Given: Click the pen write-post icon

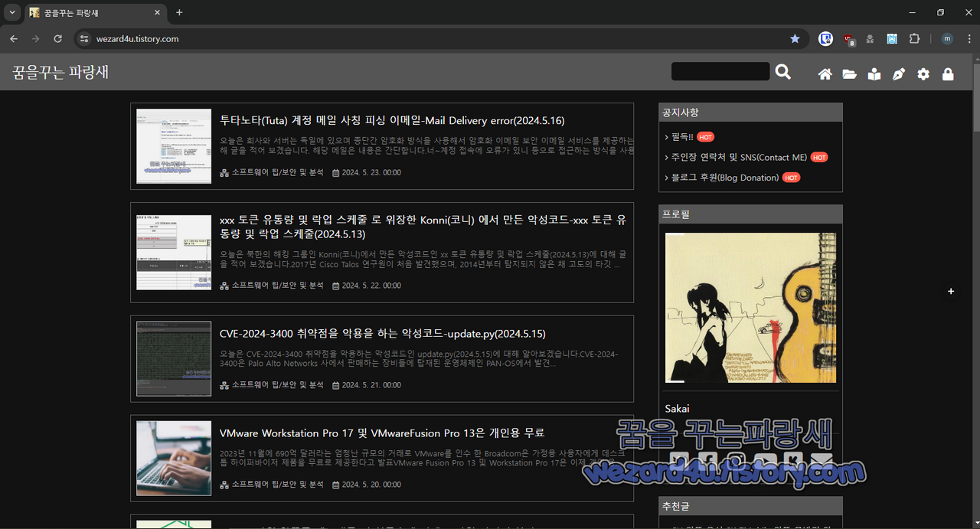Looking at the screenshot, I should pos(899,74).
